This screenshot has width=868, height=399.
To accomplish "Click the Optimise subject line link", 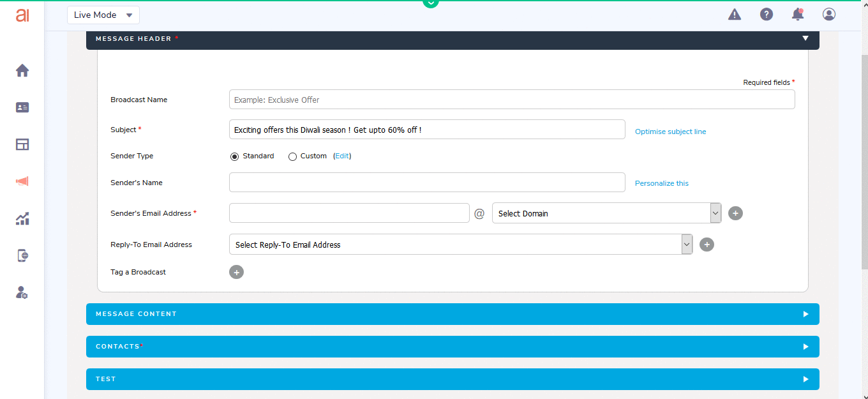I will [670, 132].
